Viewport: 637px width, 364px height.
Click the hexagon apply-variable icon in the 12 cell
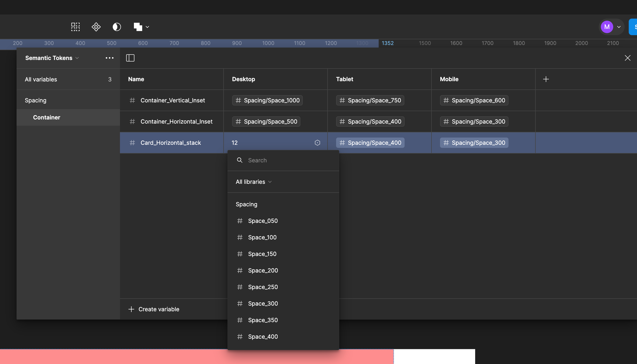[317, 143]
